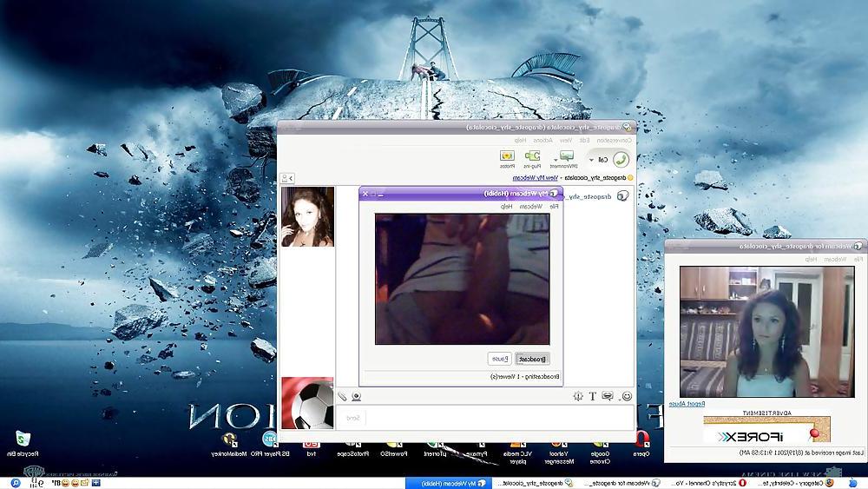
Task: Open Help menu in Webcam for dragoste window
Action: pyautogui.click(x=811, y=259)
